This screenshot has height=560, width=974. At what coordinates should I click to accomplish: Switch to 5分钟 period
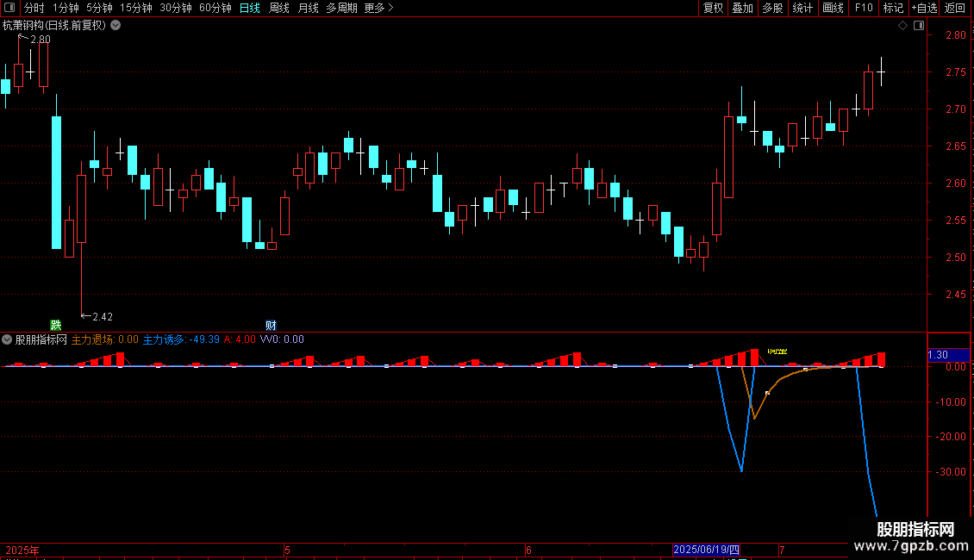coord(99,8)
